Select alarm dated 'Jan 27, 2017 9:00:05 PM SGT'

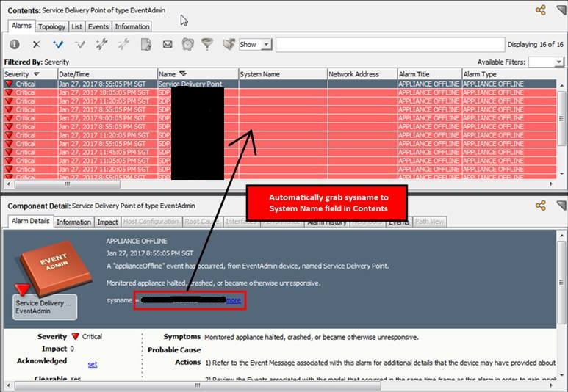point(280,118)
